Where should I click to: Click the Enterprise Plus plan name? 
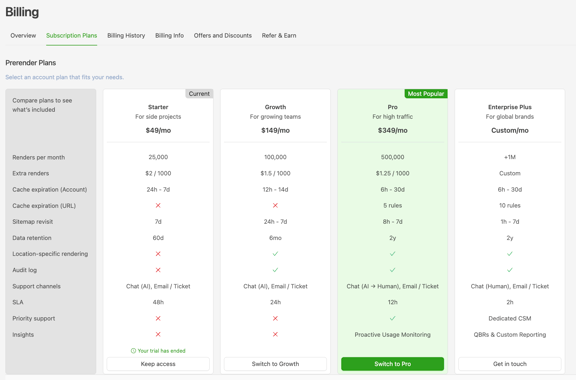510,107
